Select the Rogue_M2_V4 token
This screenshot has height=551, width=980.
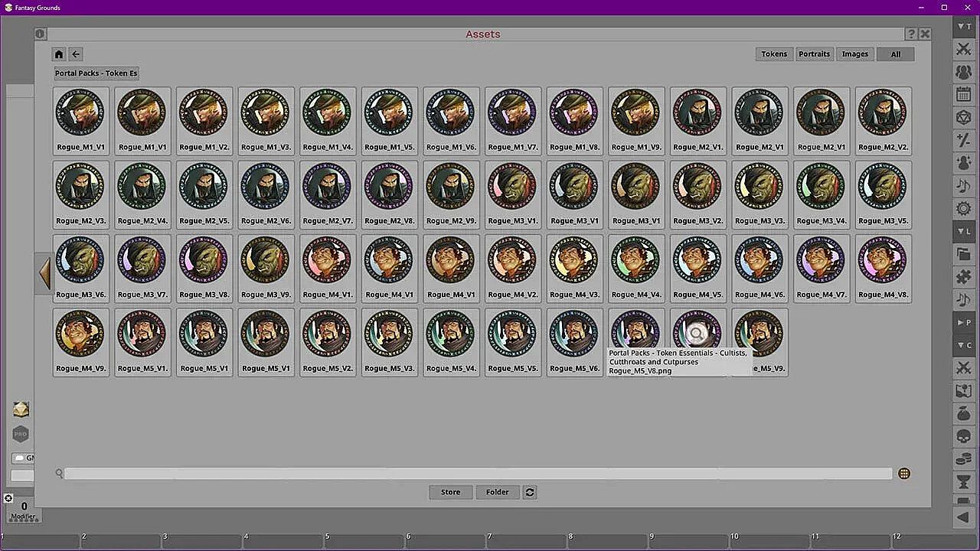(142, 194)
